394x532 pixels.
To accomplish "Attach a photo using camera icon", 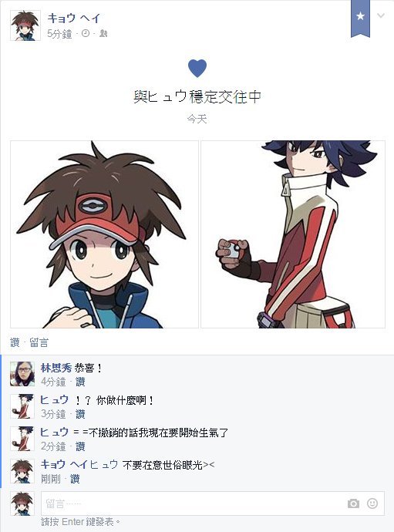I will point(353,503).
